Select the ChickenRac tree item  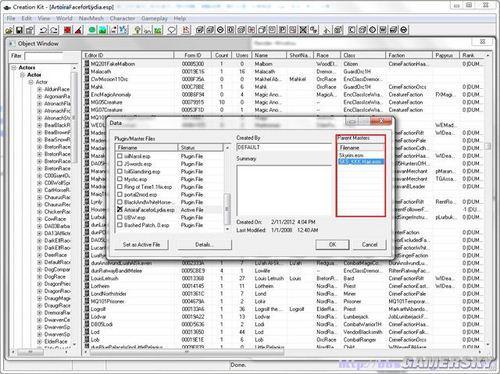coord(57,212)
